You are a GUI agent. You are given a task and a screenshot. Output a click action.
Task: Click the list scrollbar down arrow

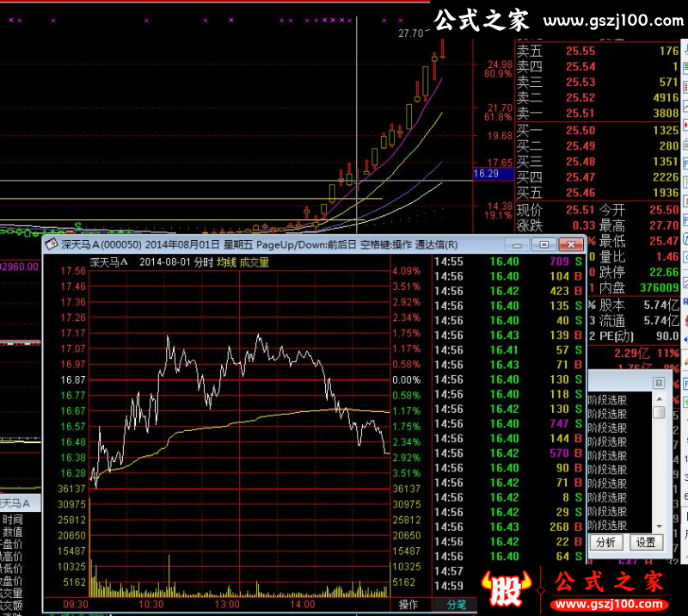pos(659,526)
